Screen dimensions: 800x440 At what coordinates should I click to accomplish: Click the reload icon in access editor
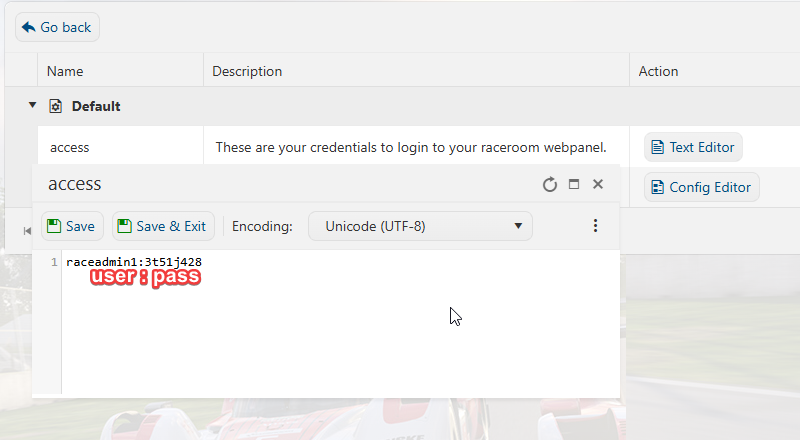[549, 184]
